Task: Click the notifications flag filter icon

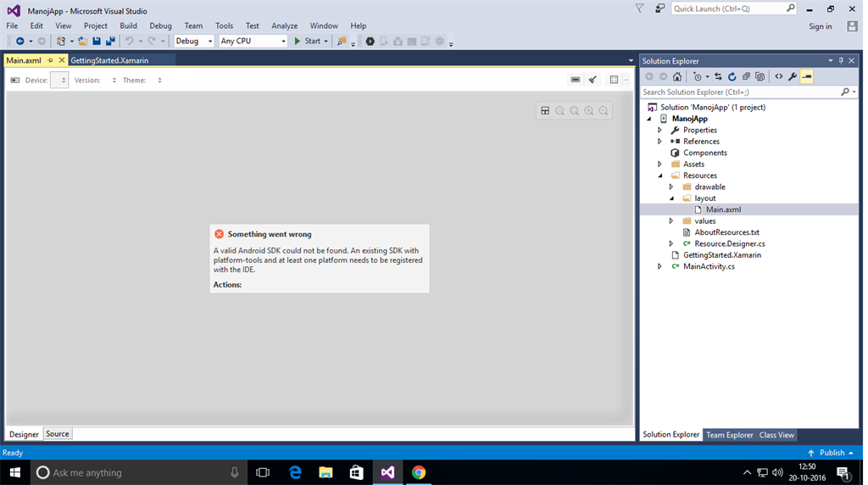Action: [x=639, y=8]
